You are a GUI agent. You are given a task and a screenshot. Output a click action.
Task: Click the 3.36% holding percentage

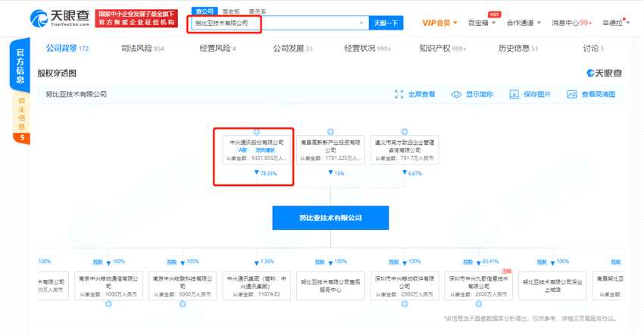[x=267, y=262]
